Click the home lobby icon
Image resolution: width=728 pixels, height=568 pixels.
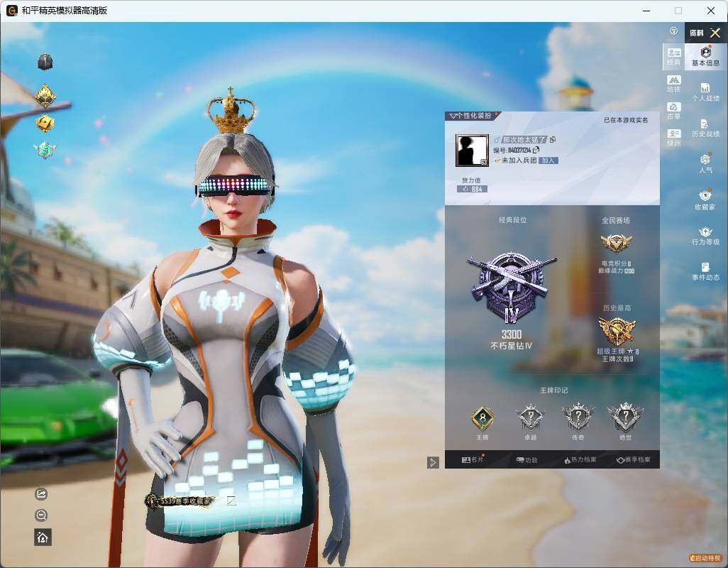[x=43, y=537]
